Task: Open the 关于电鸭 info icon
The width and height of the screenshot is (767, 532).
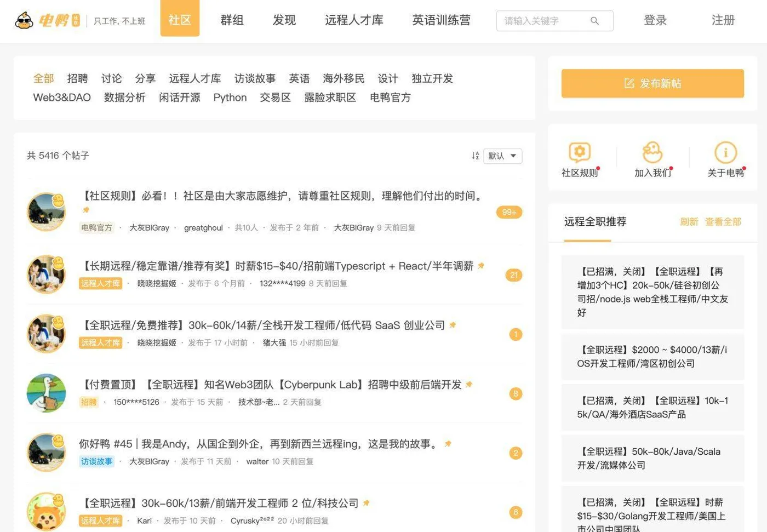Action: pos(725,152)
